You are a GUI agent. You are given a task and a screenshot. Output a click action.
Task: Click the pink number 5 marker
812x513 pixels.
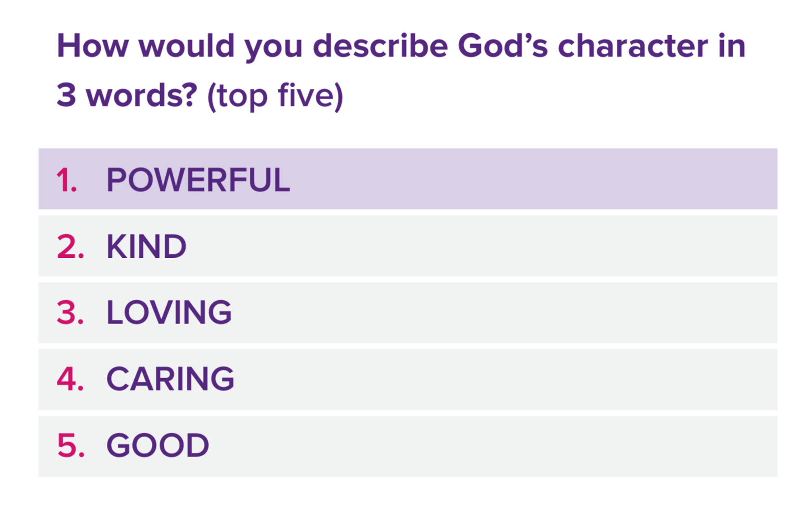(71, 446)
